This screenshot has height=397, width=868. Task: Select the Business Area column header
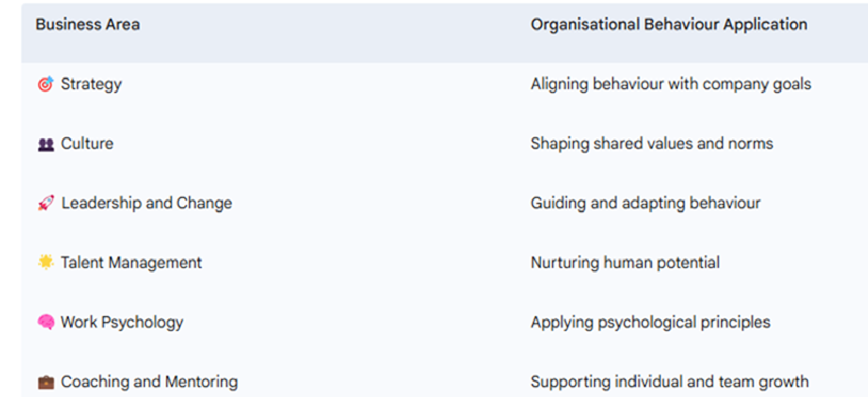coord(87,24)
